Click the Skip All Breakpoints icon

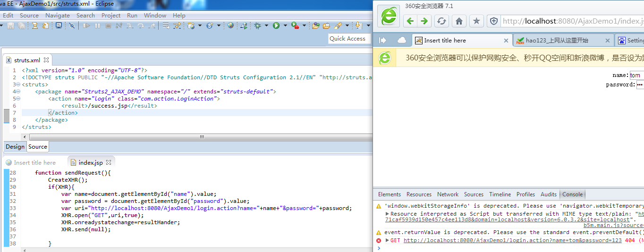coord(72,25)
